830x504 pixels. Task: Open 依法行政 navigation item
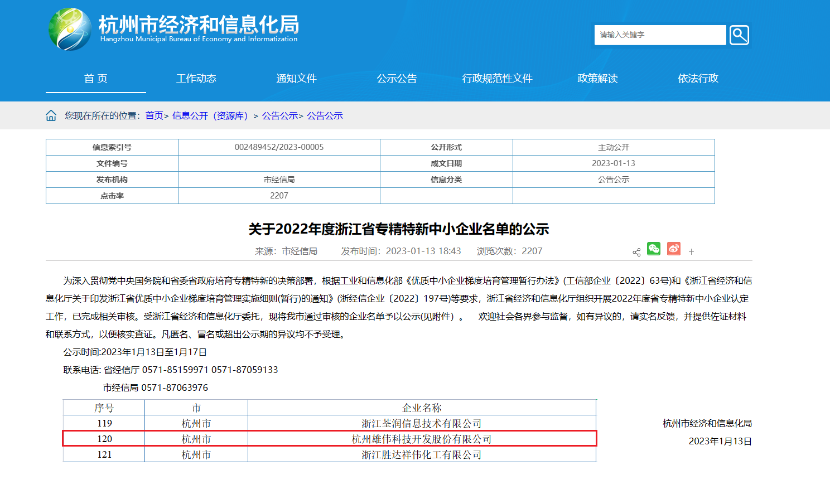point(698,79)
